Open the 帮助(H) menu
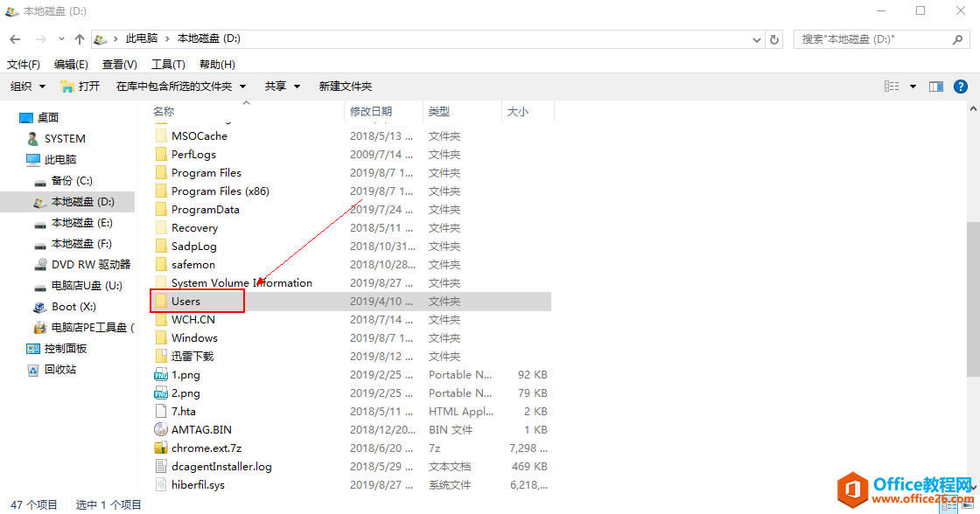Screen dimensions: 980x514 217,65
